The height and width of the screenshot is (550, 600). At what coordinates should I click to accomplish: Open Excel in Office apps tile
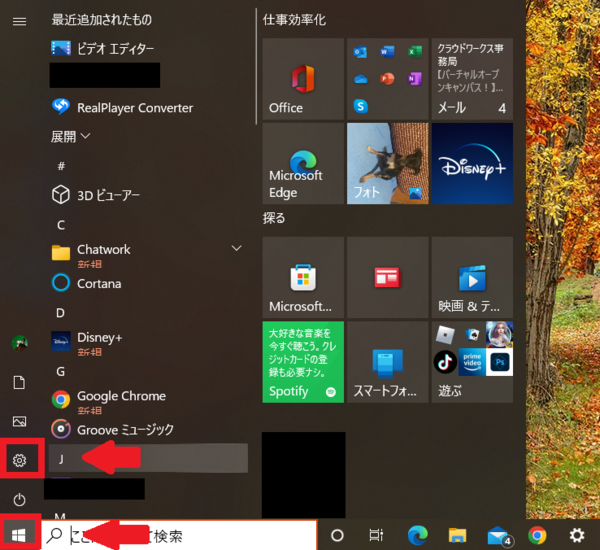coord(414,51)
